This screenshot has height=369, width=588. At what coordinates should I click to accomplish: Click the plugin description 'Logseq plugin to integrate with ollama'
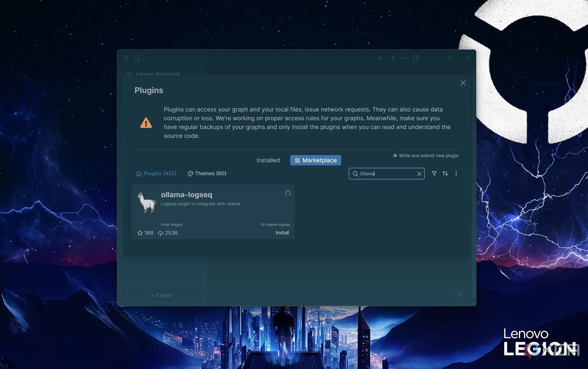click(x=200, y=204)
